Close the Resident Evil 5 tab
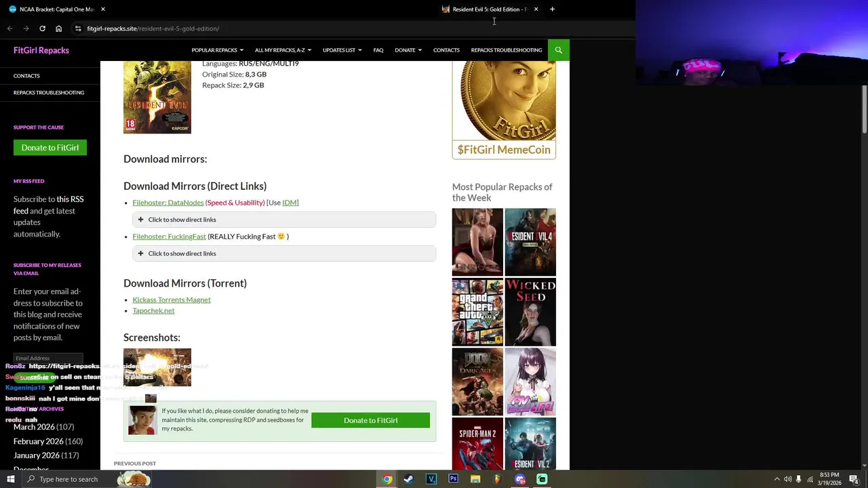The height and width of the screenshot is (488, 868). point(536,9)
